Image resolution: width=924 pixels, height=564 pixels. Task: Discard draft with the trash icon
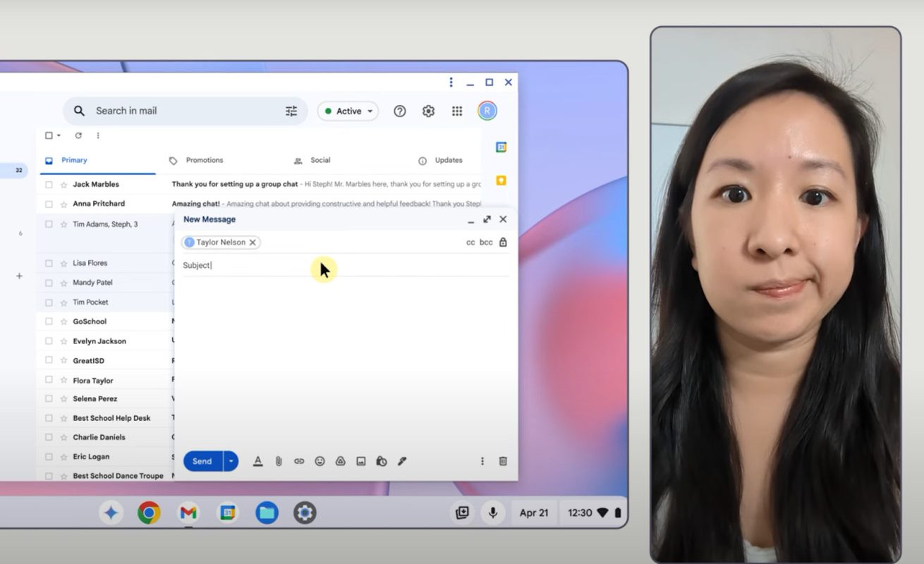pos(503,461)
